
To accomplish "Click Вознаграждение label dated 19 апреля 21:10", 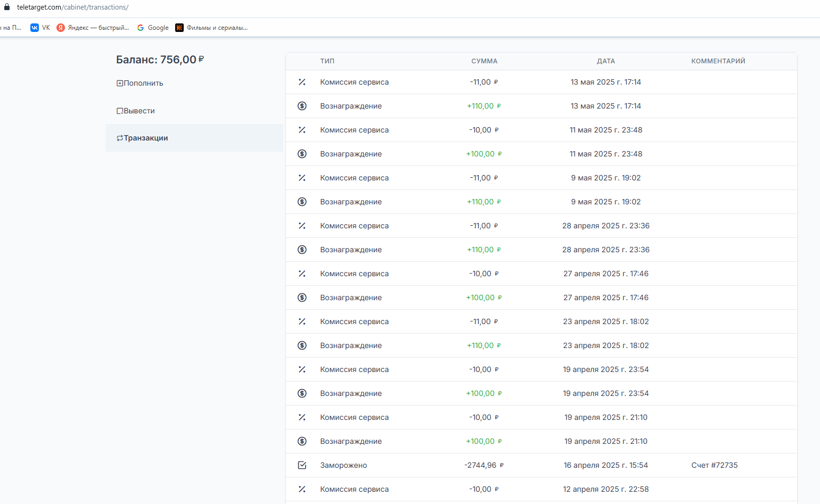I will click(351, 441).
